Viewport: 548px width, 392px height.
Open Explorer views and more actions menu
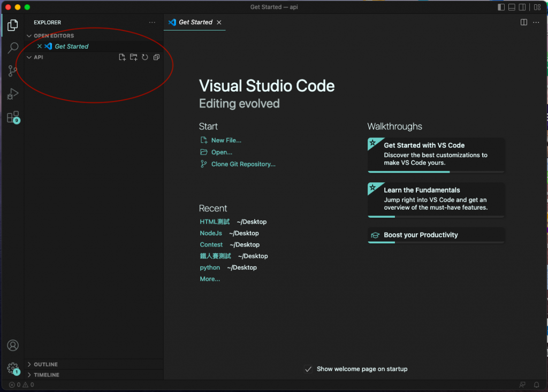point(152,22)
